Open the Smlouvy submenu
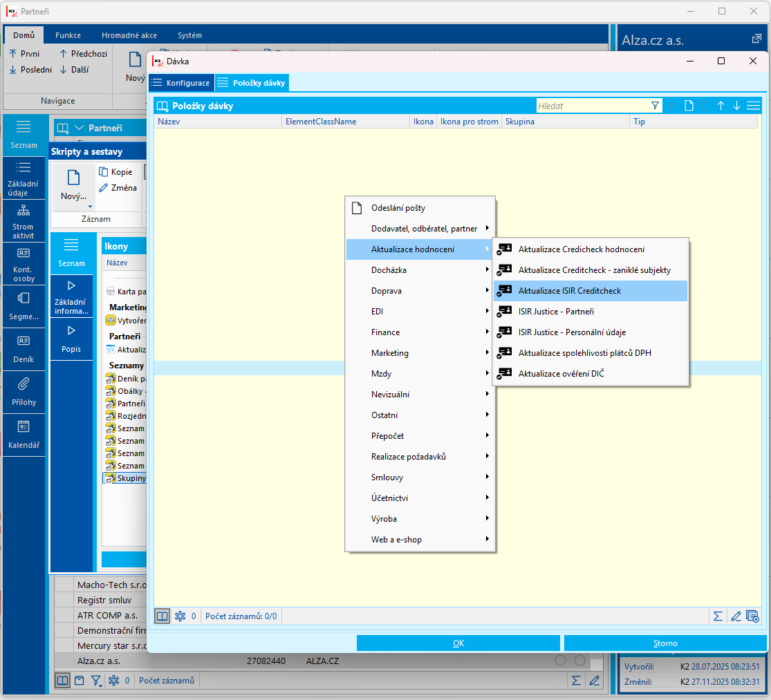This screenshot has height=700, width=771. (420, 477)
